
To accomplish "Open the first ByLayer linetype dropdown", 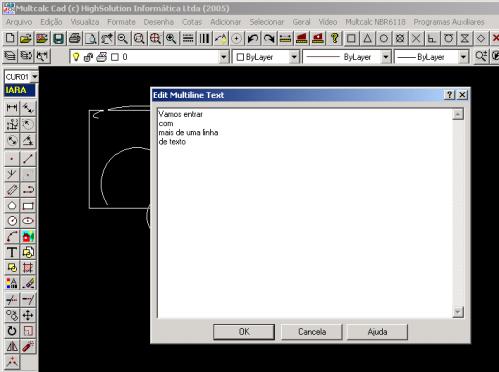I will tap(386, 57).
